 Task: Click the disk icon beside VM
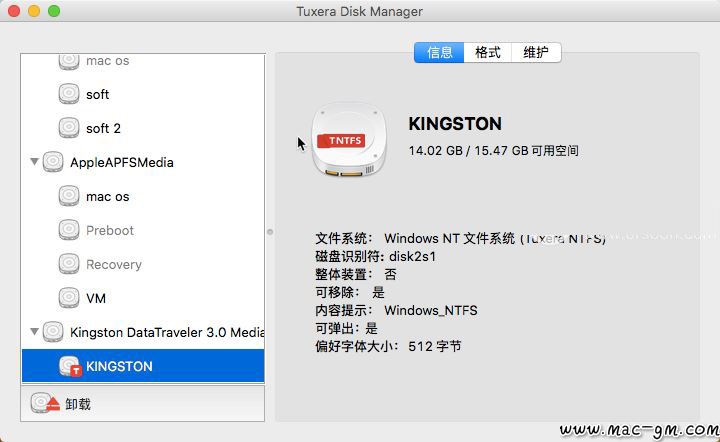69,297
